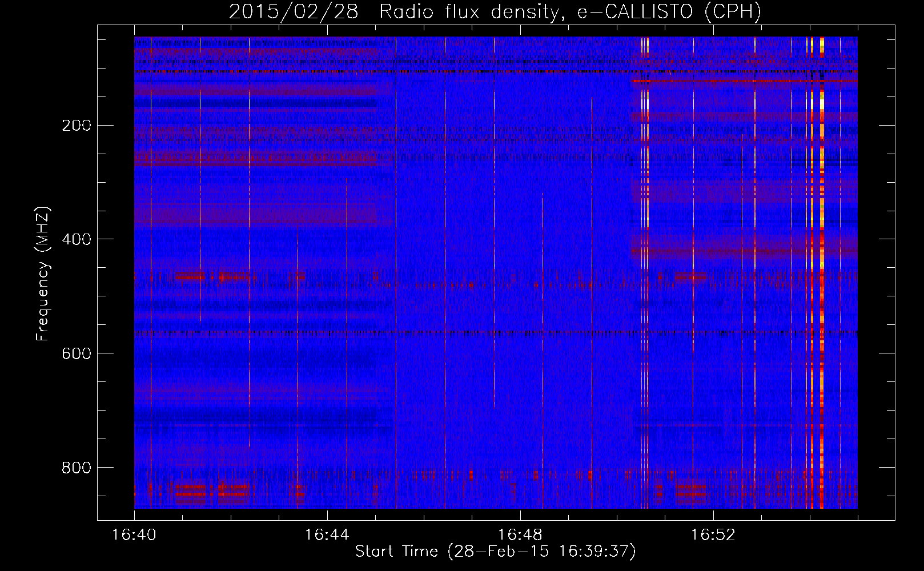
Task: Click the 200 frequency tick label
Action: [77, 126]
